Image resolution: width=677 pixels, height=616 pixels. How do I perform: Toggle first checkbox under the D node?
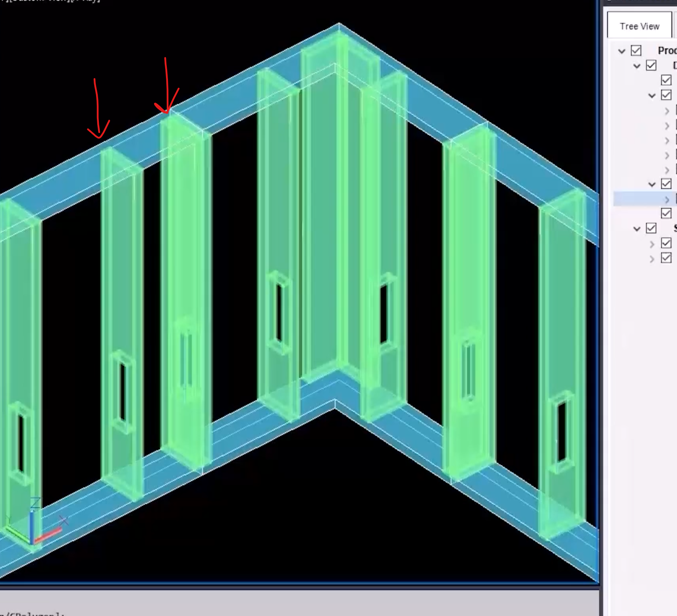666,80
